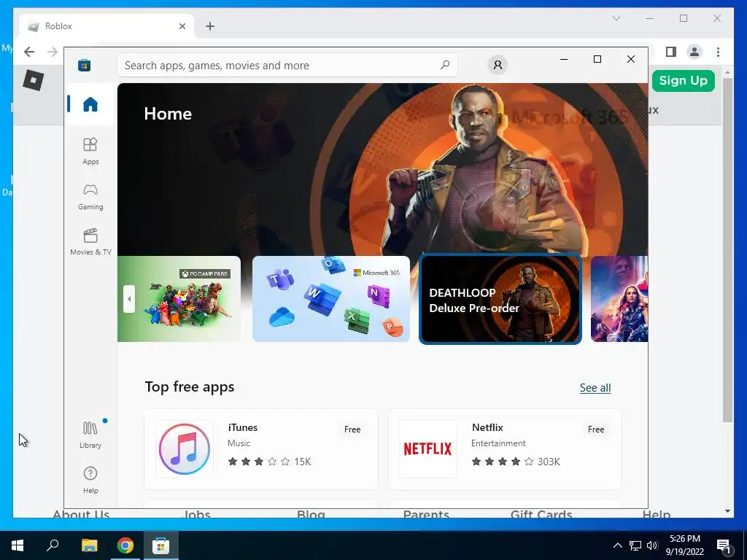Open the Chrome profile avatar
The image size is (747, 560).
[x=694, y=52]
